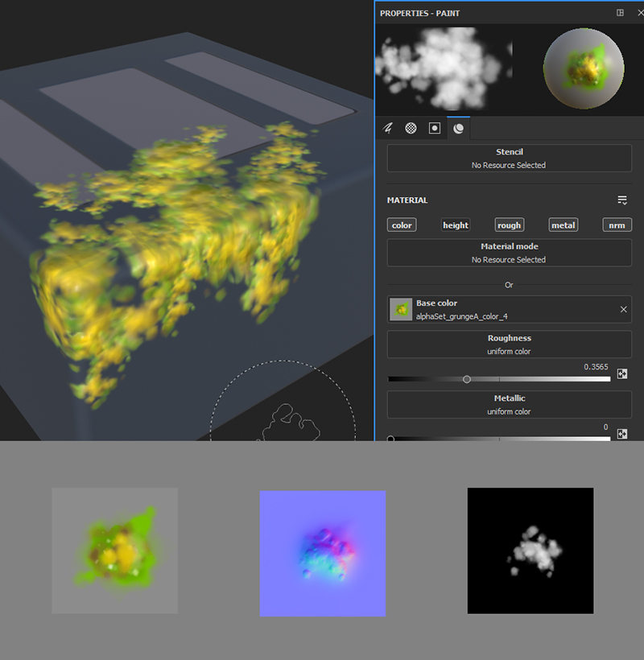This screenshot has height=660, width=644.
Task: Select the Material properties tab icon
Action: pos(458,128)
